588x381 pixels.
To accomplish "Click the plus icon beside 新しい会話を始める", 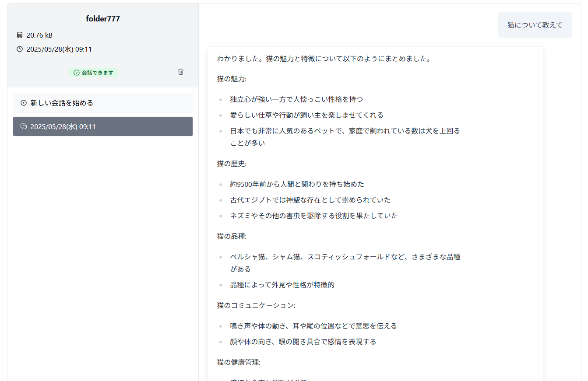I will click(x=24, y=103).
